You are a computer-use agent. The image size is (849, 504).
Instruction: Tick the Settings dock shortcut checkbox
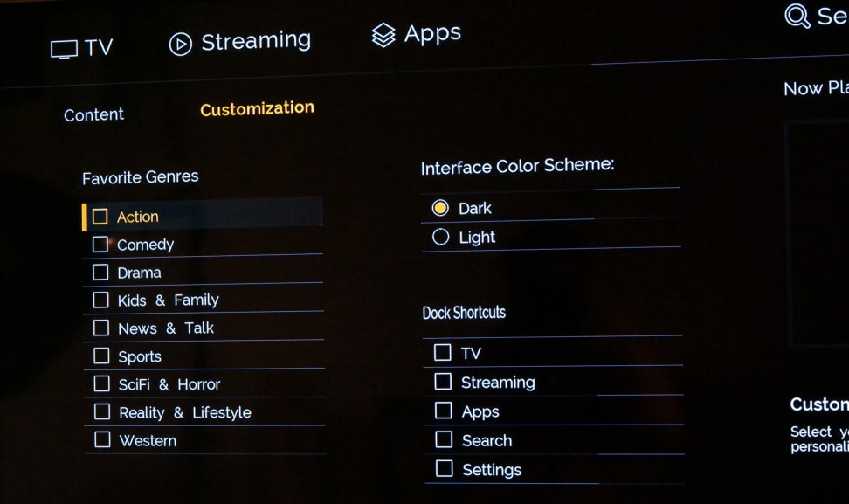[x=445, y=468]
